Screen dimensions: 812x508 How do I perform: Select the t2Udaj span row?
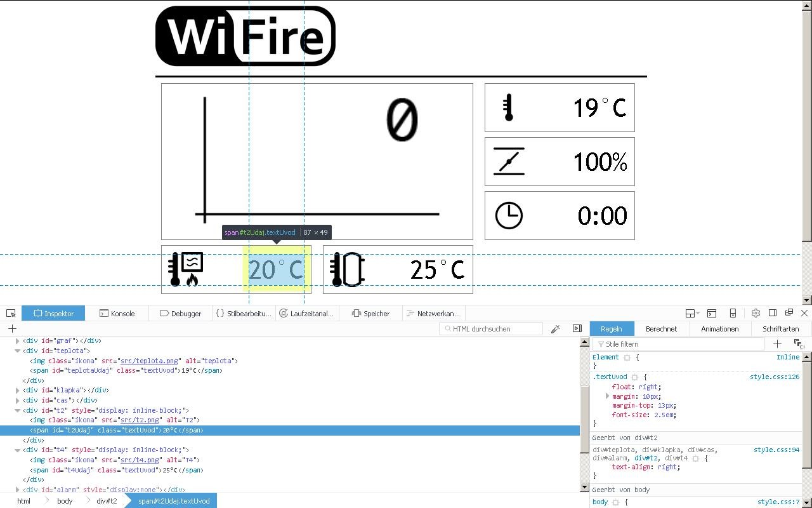(290, 431)
